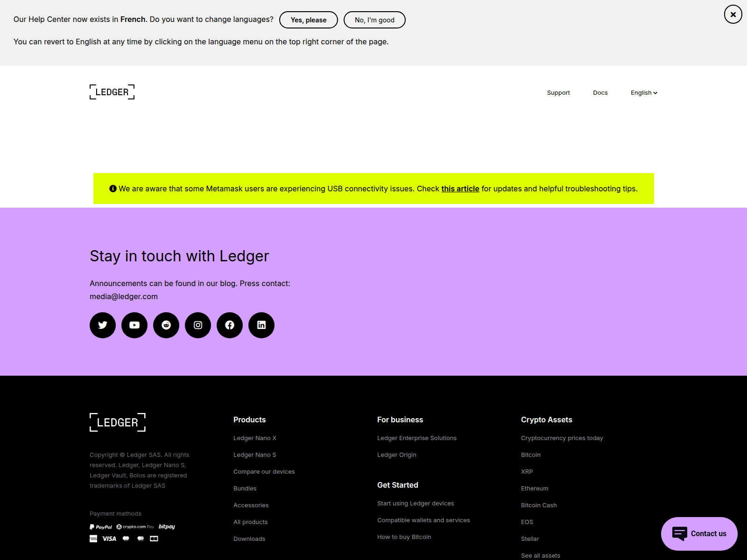Expand the English language dropdown
Image resolution: width=747 pixels, height=560 pixels.
[x=644, y=93]
